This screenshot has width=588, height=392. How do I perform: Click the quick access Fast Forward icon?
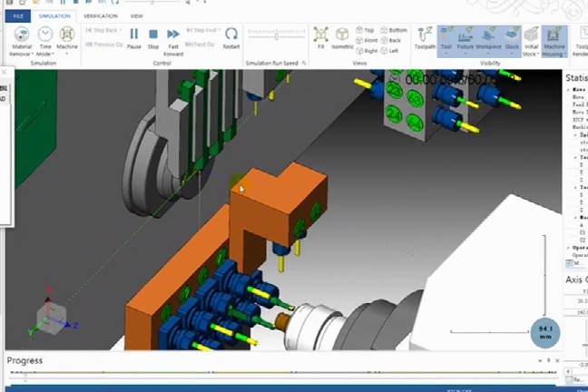tap(89, 2)
